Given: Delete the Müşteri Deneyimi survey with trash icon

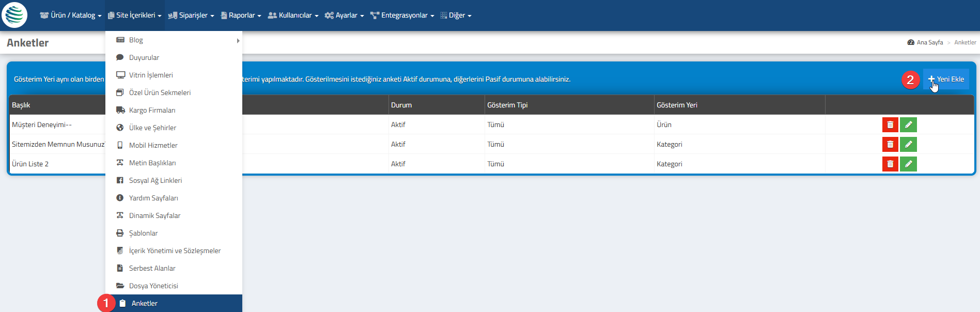Looking at the screenshot, I should tap(890, 124).
